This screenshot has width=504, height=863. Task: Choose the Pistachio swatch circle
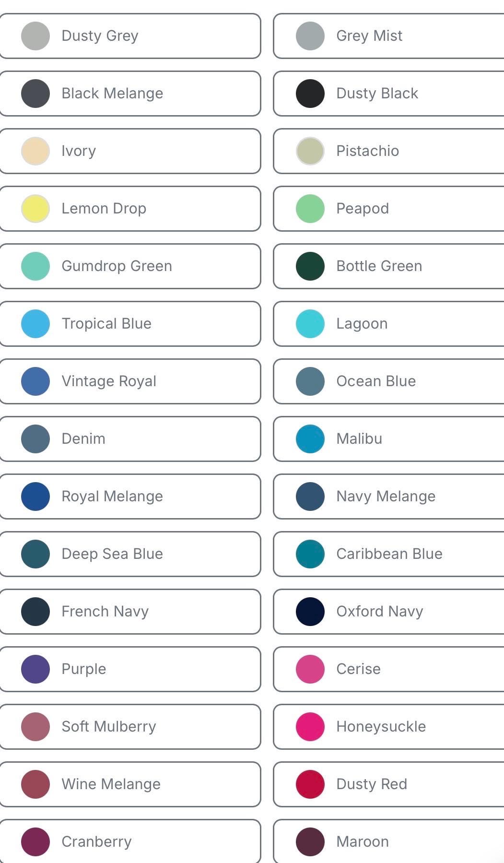pos(310,151)
